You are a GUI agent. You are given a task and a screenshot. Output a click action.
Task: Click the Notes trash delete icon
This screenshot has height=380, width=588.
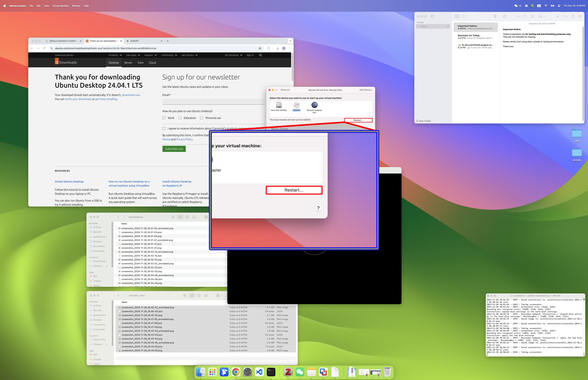[x=495, y=16]
